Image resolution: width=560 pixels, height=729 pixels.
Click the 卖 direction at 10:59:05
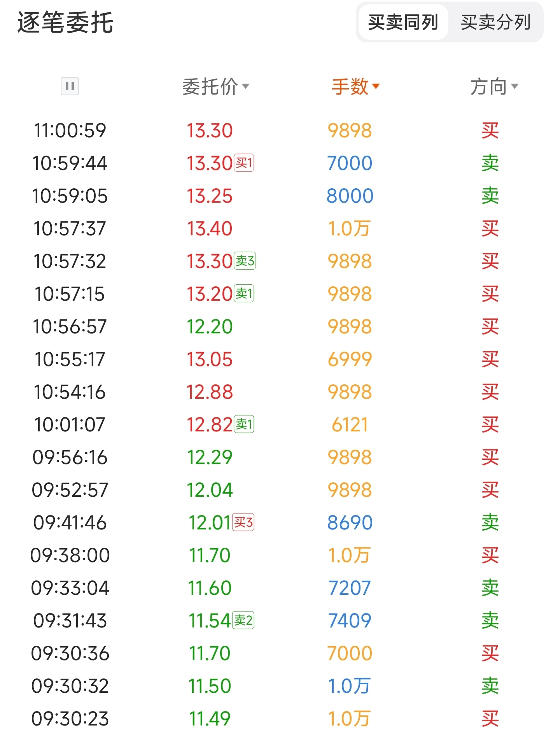[x=490, y=196]
